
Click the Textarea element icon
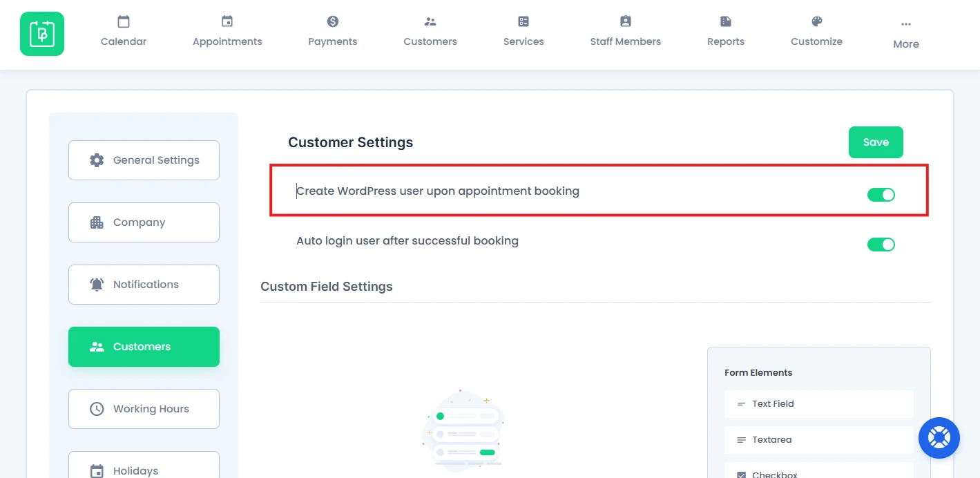[x=741, y=440]
